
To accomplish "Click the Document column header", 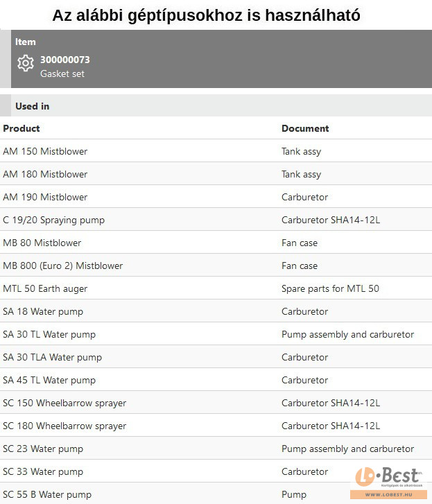I will point(305,128).
